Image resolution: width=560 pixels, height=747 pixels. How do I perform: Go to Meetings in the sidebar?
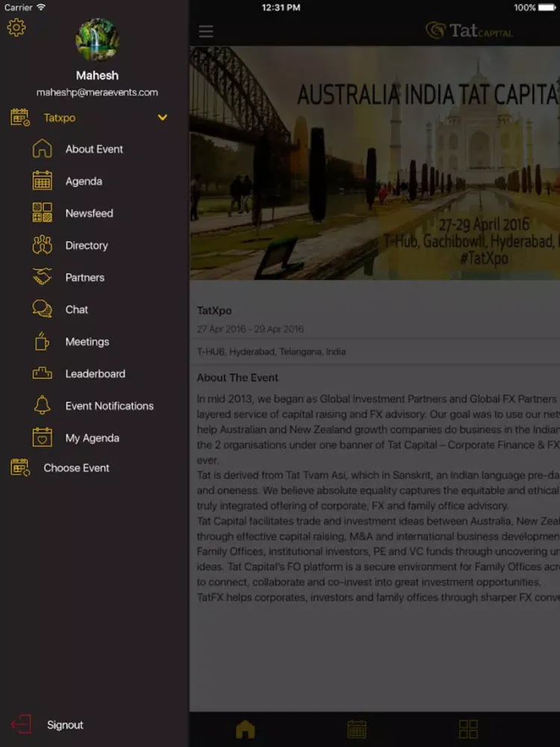87,341
